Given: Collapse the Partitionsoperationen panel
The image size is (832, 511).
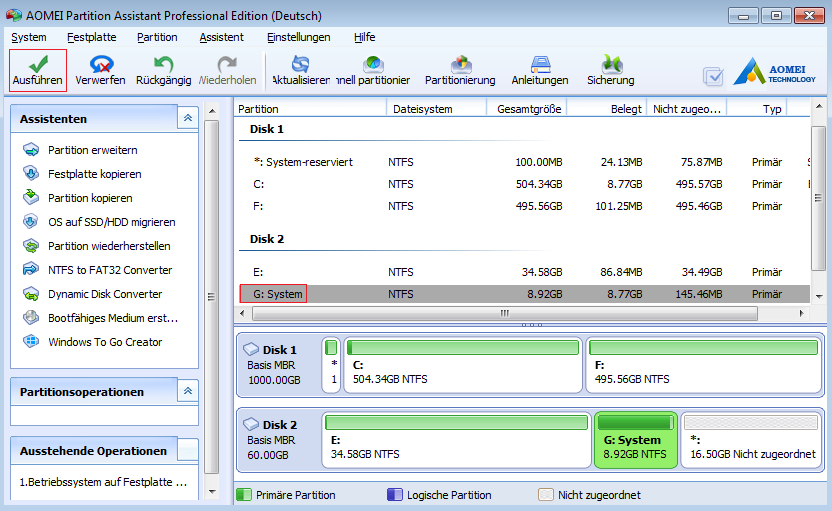Looking at the screenshot, I should click(x=188, y=391).
